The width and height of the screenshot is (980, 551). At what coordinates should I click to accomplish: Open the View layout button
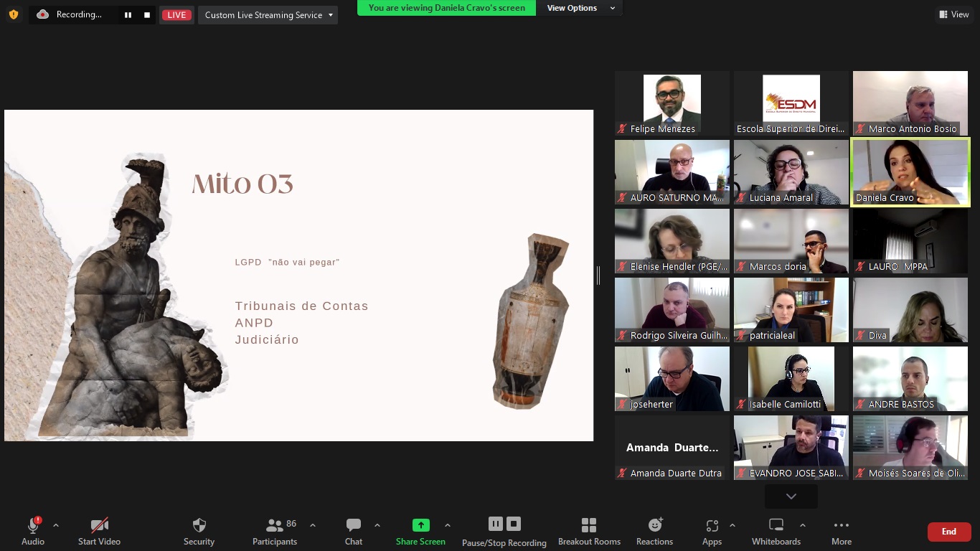pyautogui.click(x=954, y=14)
